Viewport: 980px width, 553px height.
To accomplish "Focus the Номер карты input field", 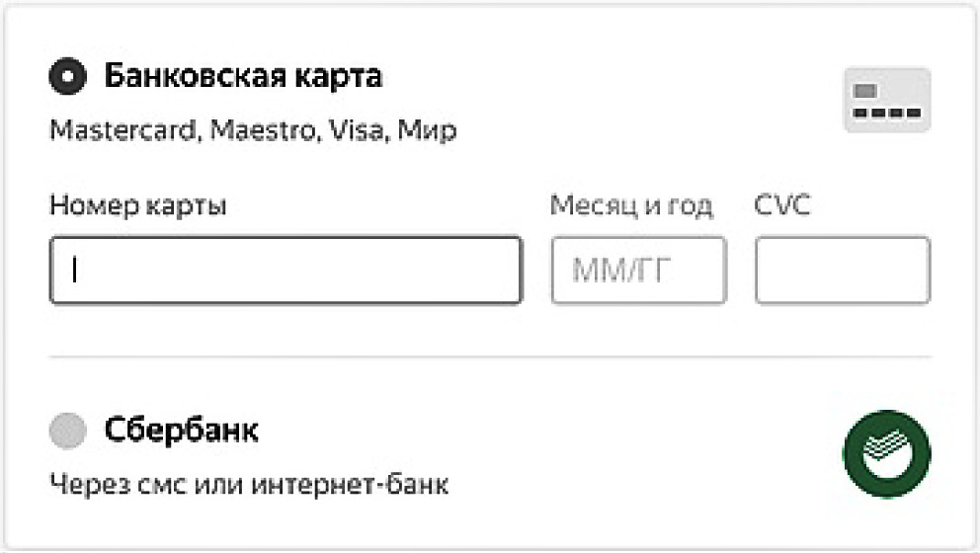I will point(286,271).
